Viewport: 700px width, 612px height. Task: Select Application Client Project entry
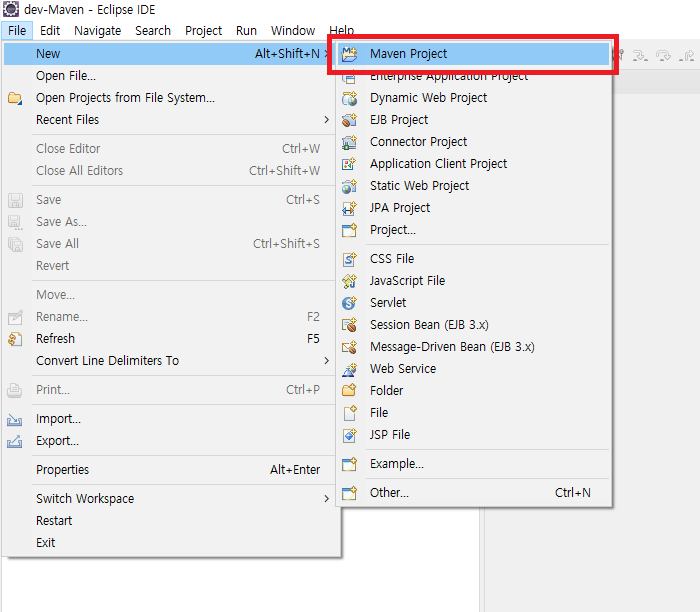tap(474, 164)
